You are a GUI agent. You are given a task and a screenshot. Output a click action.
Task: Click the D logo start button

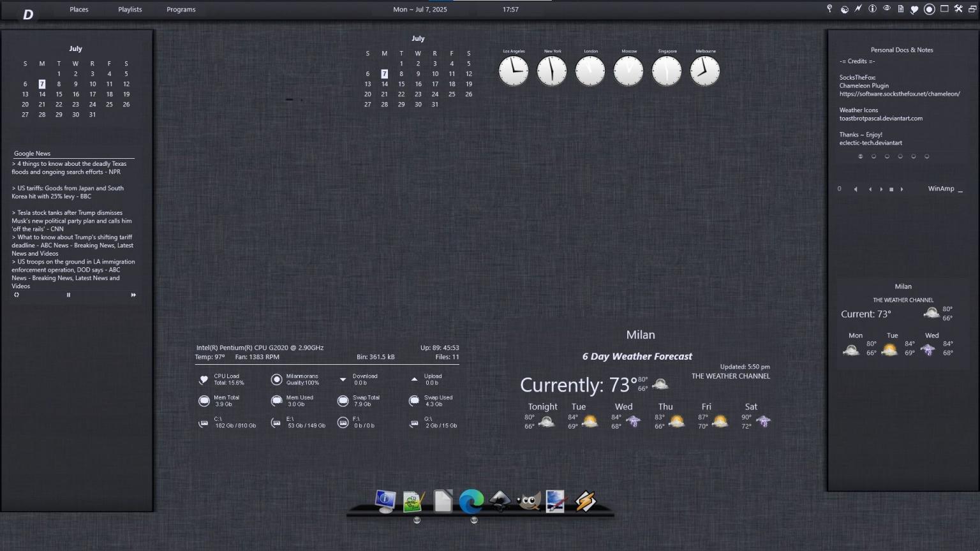[x=28, y=14]
